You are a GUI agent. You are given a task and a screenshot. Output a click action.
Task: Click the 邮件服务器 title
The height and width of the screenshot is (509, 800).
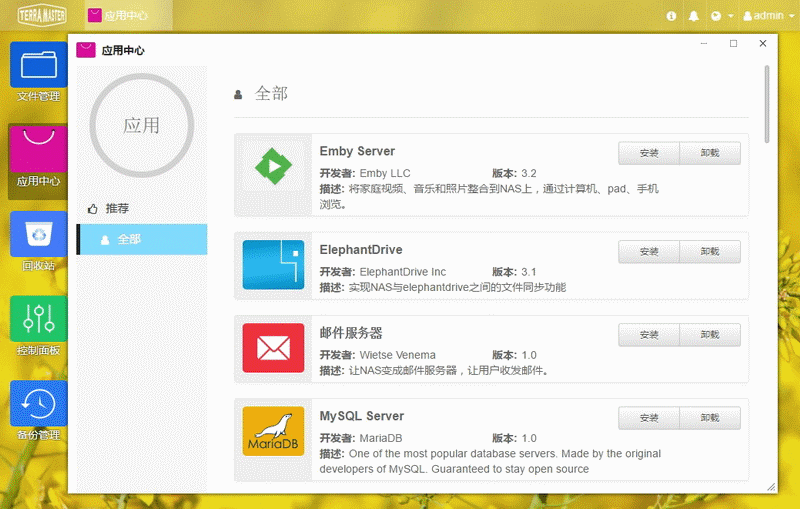(x=351, y=333)
